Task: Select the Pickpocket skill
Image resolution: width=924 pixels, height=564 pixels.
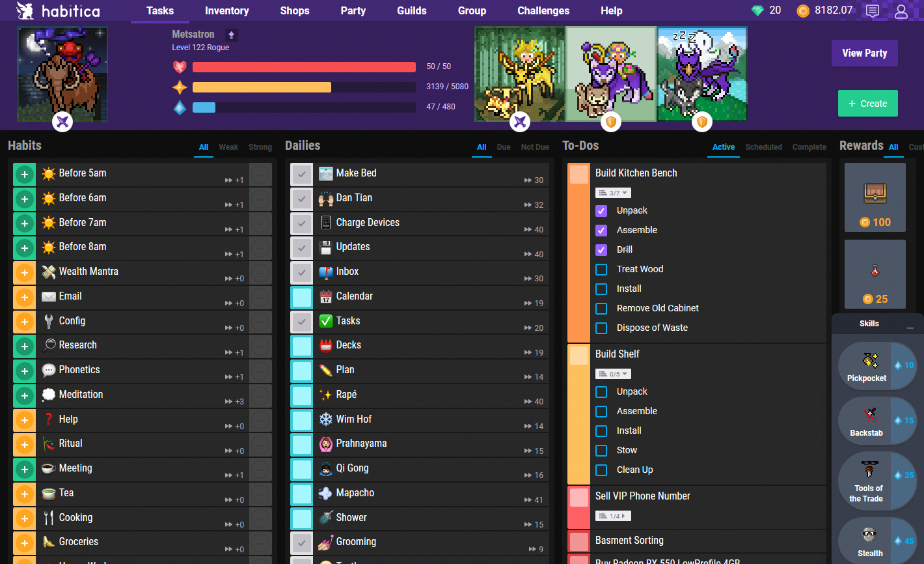Action: point(866,365)
